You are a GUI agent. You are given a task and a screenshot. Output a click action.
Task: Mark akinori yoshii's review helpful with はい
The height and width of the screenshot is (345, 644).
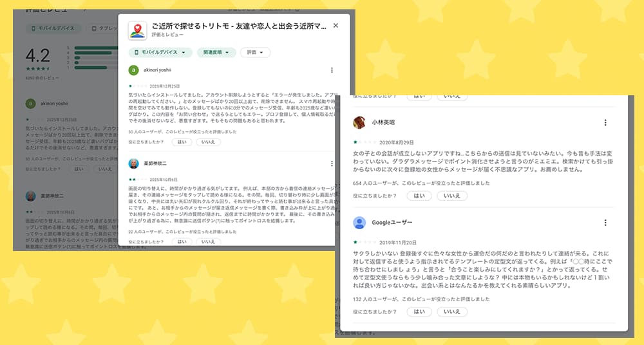pos(181,141)
